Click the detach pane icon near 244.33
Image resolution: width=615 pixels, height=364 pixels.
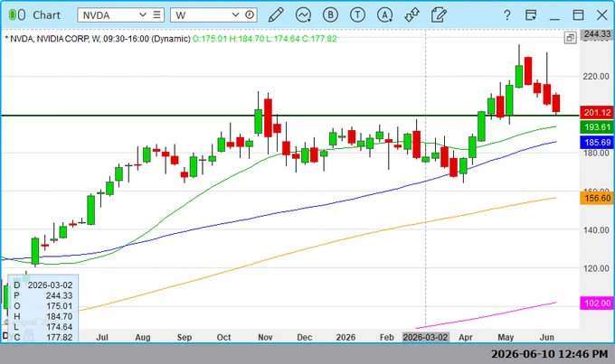click(571, 38)
